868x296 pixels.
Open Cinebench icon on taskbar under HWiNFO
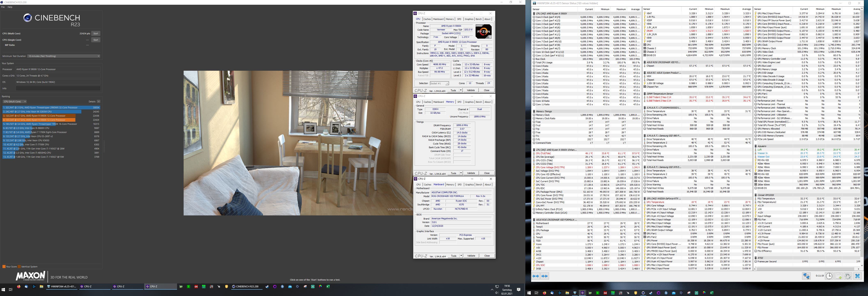pyautogui.click(x=643, y=293)
